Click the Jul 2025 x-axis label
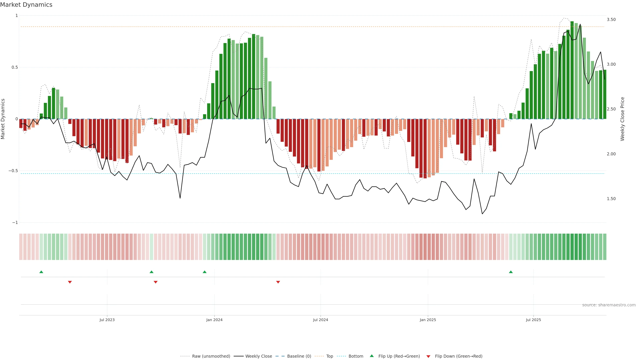 (533, 320)
